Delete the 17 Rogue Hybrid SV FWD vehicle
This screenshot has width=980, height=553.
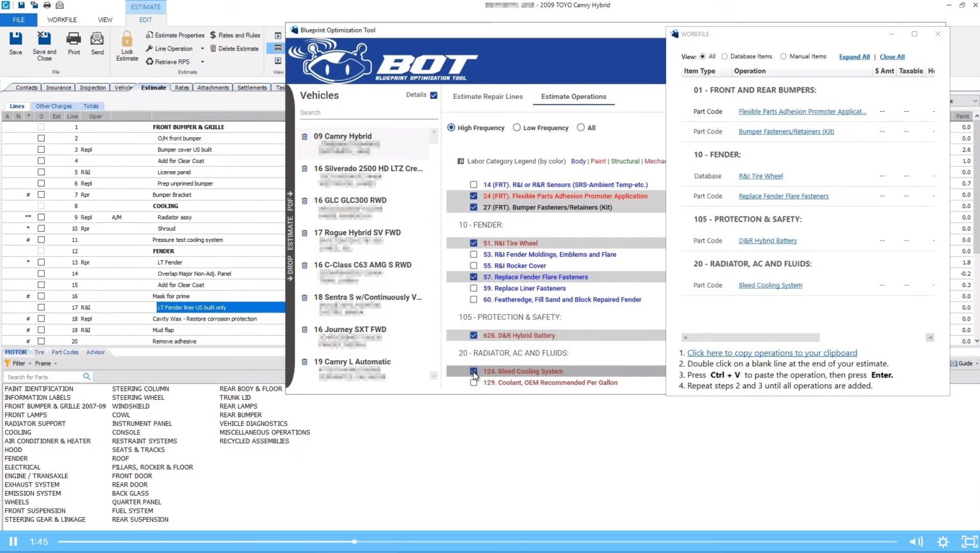pyautogui.click(x=304, y=233)
